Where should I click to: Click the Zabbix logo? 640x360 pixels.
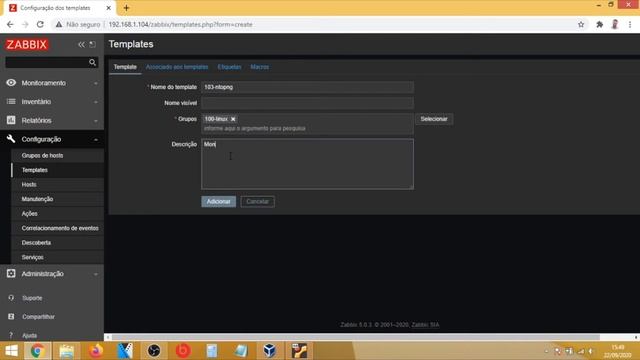click(x=27, y=44)
